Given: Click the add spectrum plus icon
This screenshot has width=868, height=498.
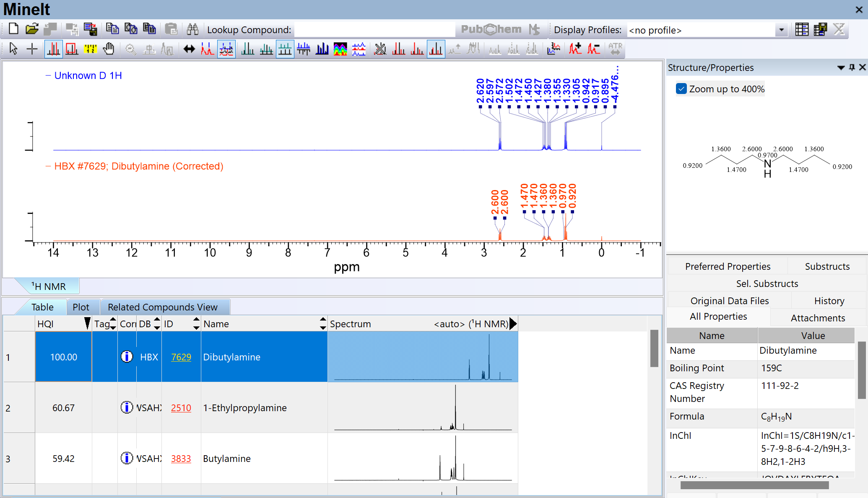Looking at the screenshot, I should [x=575, y=49].
